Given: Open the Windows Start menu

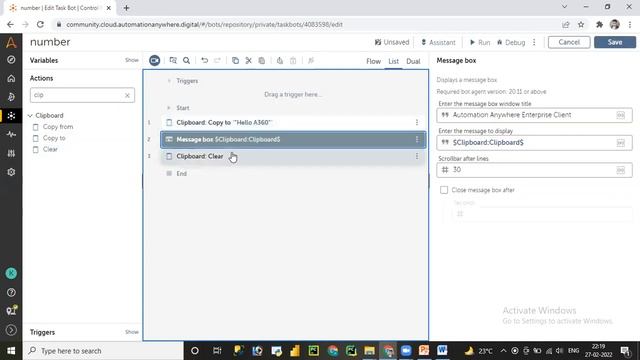Looking at the screenshot, I should click(11, 351).
